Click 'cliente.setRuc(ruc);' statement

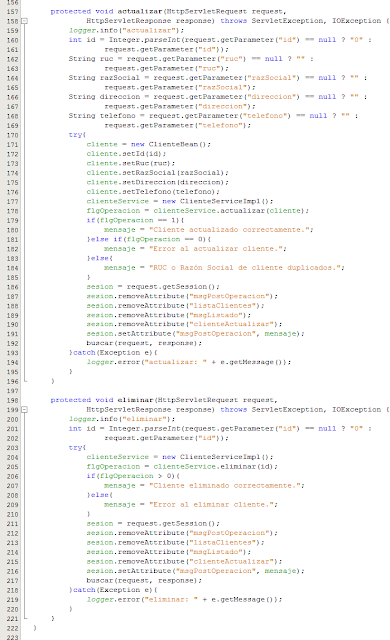(131, 163)
